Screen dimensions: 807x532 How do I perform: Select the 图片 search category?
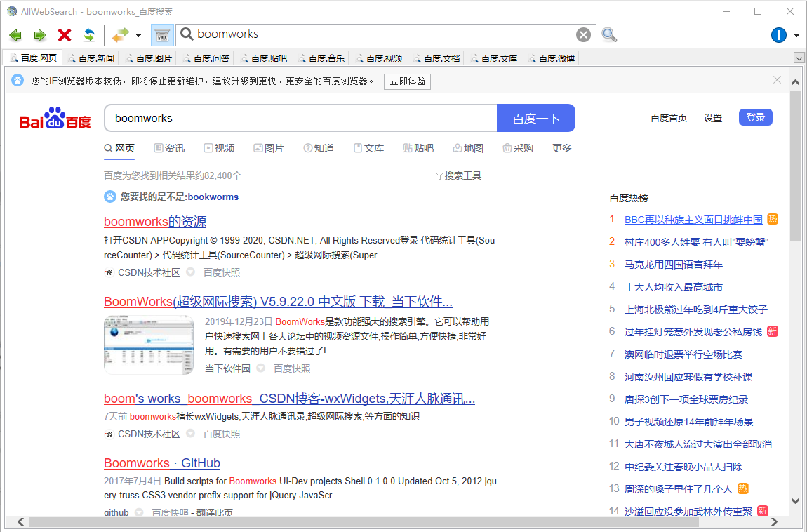(269, 148)
